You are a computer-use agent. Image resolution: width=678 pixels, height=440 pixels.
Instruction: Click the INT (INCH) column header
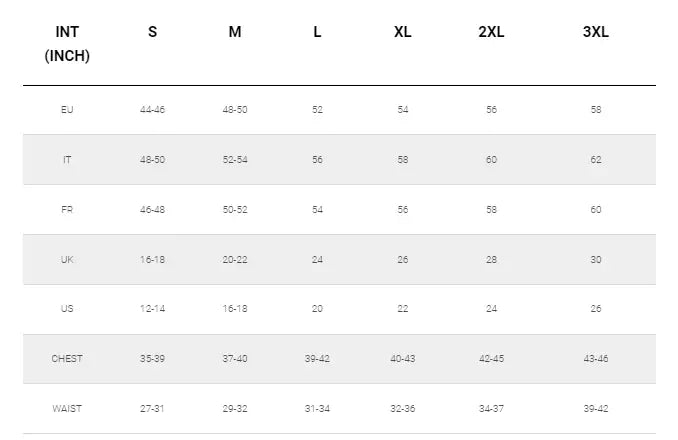[x=67, y=44]
